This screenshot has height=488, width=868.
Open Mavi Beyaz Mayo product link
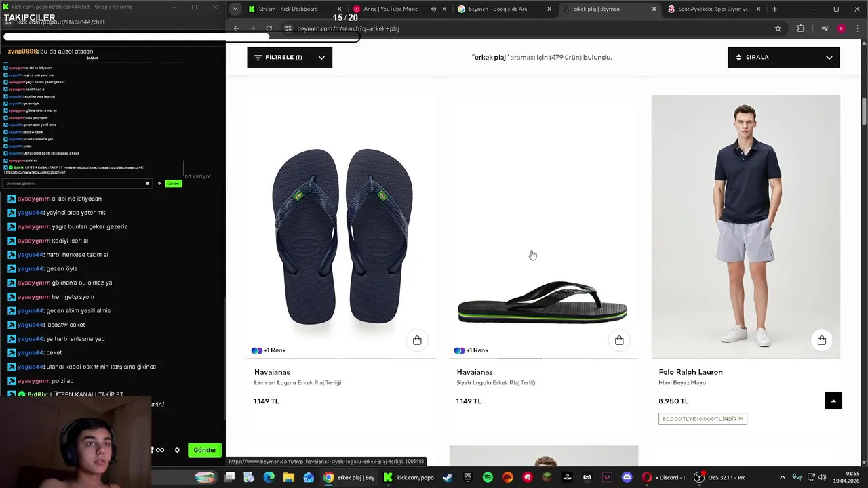click(682, 383)
